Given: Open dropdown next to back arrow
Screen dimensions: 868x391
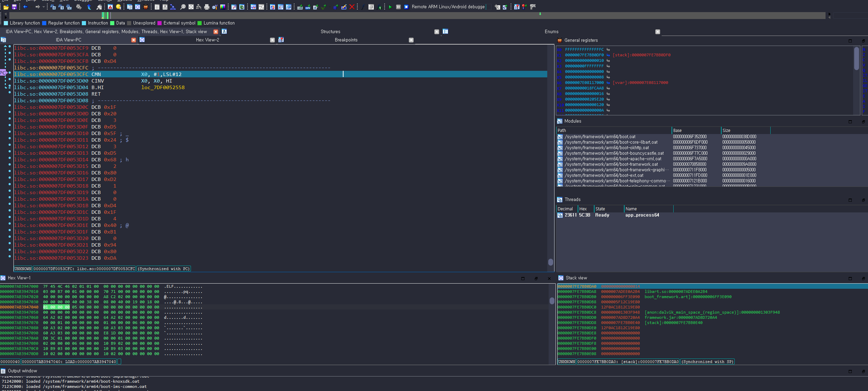Looking at the screenshot, I should tap(32, 7).
